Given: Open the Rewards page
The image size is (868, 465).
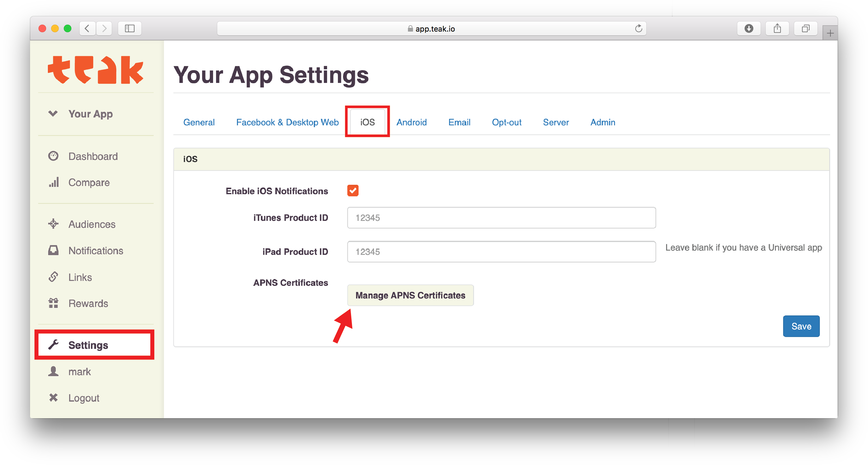Looking at the screenshot, I should click(88, 304).
